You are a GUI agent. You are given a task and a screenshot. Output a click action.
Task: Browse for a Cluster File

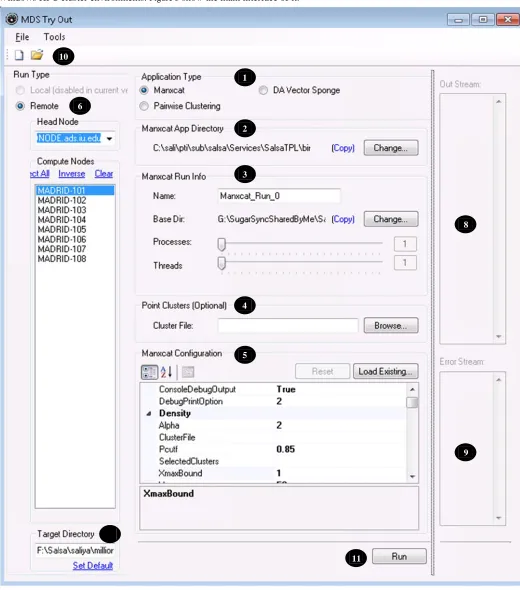point(391,325)
